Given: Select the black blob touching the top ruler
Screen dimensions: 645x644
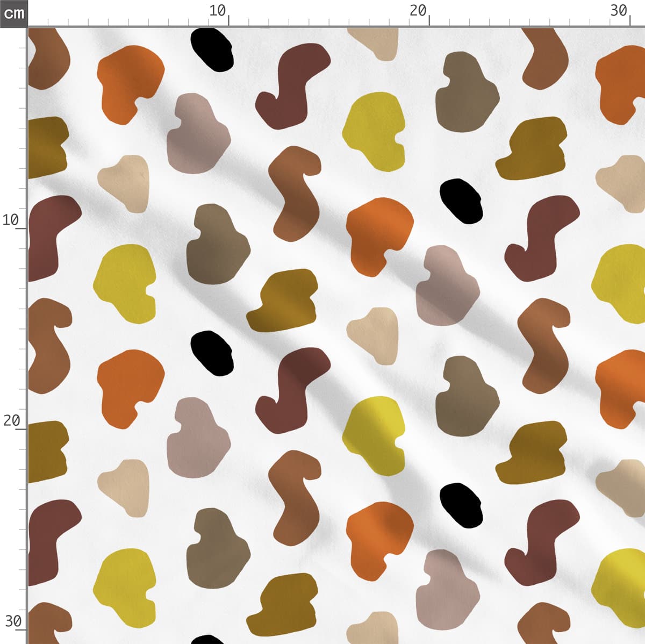Looking at the screenshot, I should [x=212, y=49].
